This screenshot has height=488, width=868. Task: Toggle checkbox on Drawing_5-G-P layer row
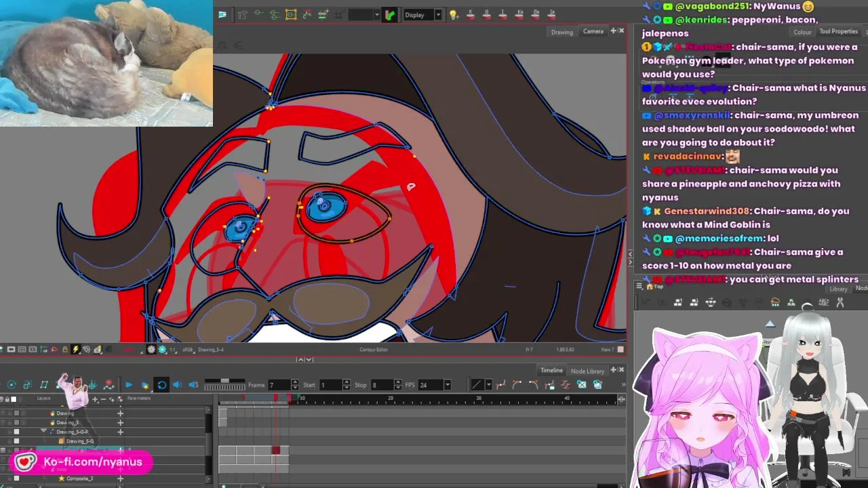point(16,432)
